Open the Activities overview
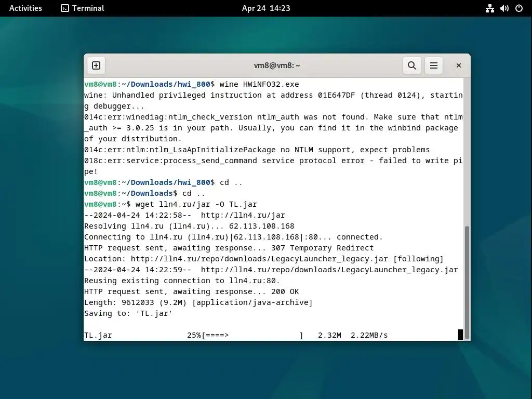The width and height of the screenshot is (532, 399). coord(25,8)
